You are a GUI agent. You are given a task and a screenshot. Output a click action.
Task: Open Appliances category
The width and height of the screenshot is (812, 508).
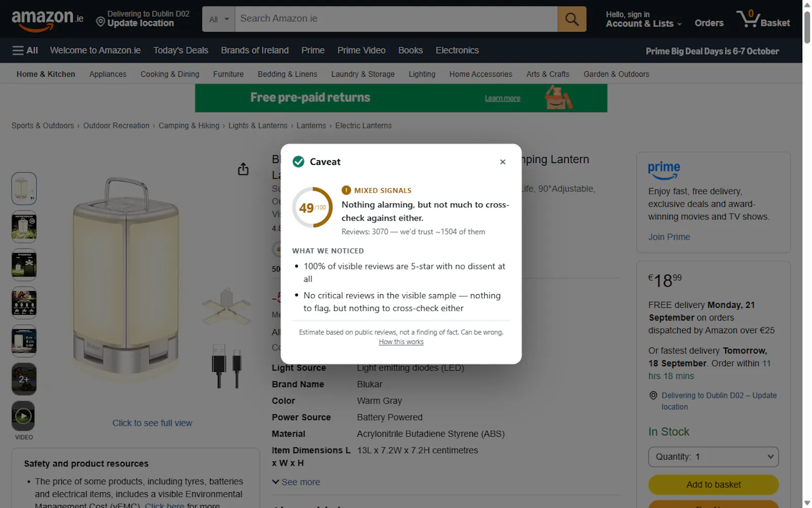(x=108, y=74)
